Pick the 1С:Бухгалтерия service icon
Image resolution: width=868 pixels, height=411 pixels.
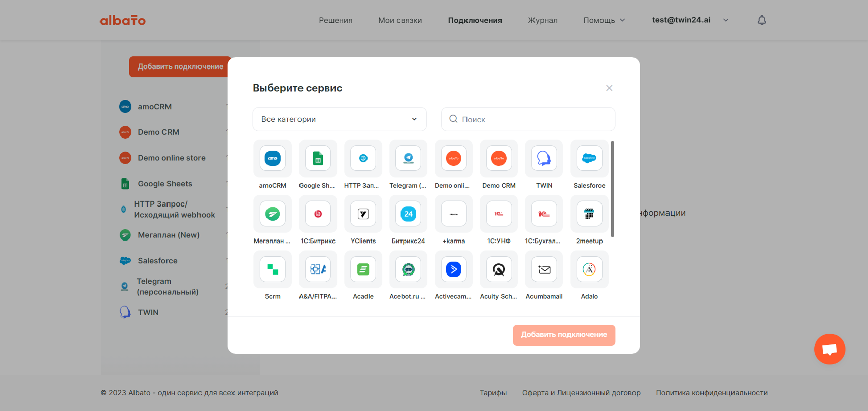coord(544,214)
